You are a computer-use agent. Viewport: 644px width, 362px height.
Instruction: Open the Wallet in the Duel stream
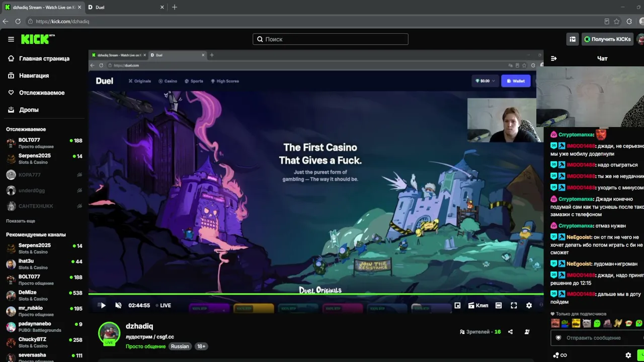[x=516, y=81]
